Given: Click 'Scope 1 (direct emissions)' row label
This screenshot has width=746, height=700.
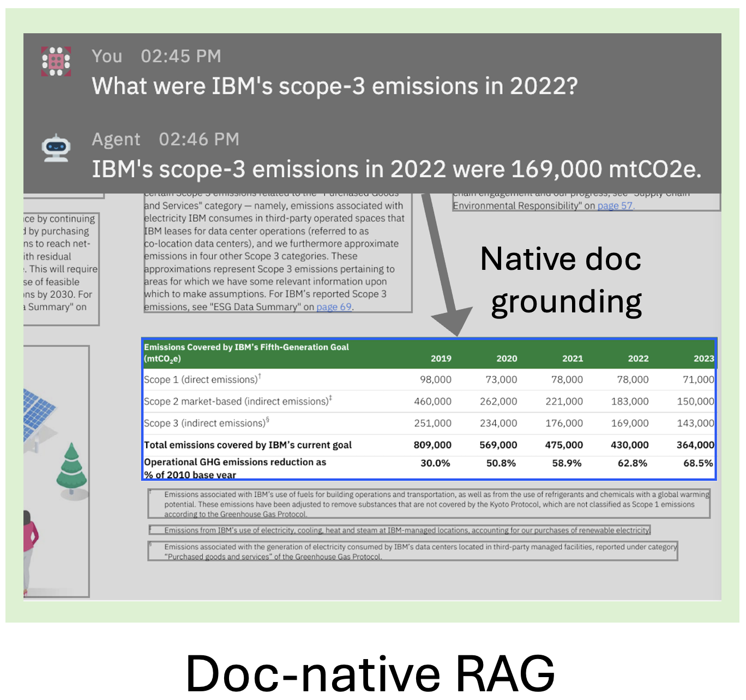Looking at the screenshot, I should (x=202, y=379).
